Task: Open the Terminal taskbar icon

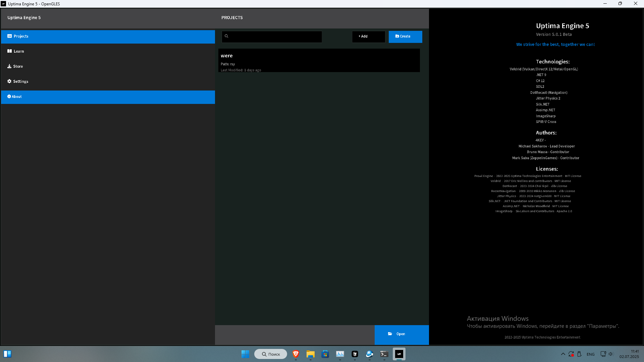Action: coord(384,354)
